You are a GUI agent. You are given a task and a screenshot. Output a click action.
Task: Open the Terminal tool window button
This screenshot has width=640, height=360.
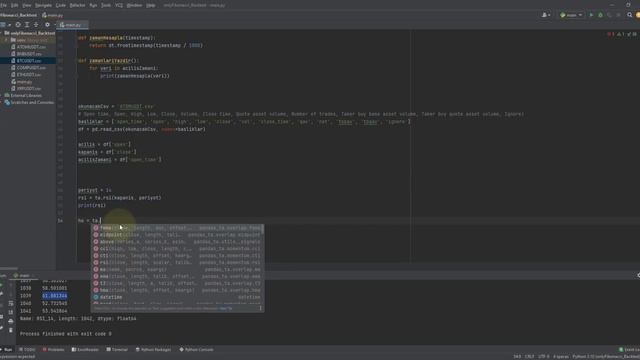(117, 350)
